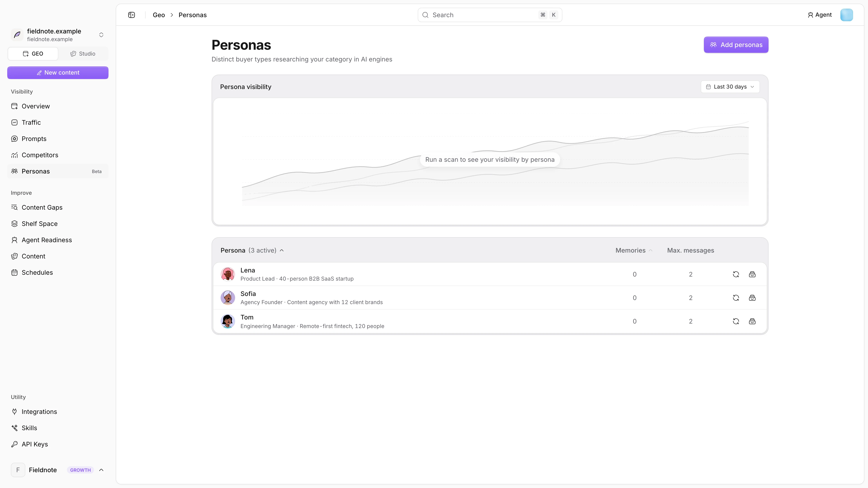Go to Shelf Space

pyautogui.click(x=58, y=224)
